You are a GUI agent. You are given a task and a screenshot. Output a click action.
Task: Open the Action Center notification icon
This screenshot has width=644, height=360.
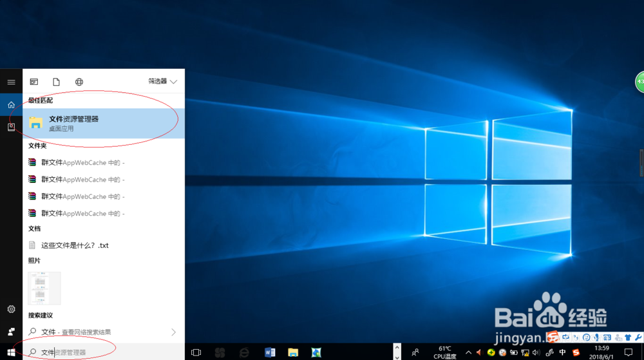[x=629, y=352]
